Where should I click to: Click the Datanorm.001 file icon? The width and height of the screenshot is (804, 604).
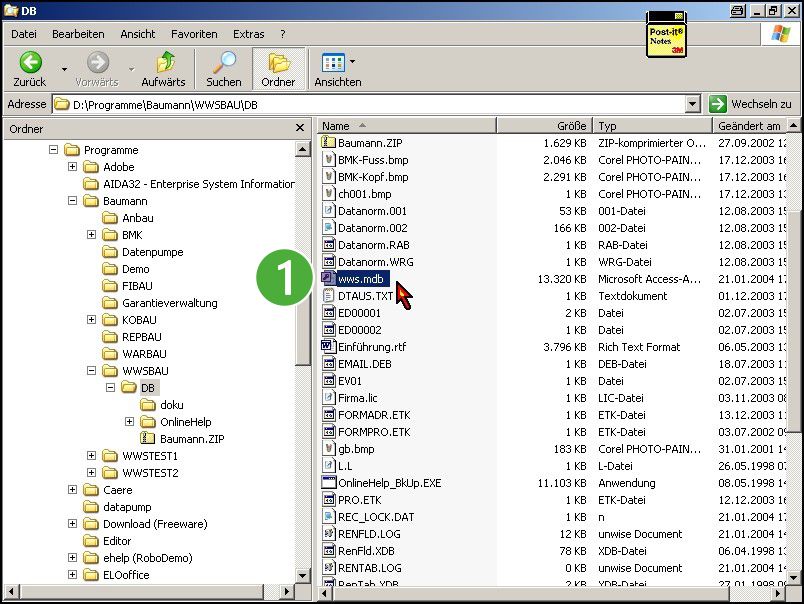(x=328, y=210)
